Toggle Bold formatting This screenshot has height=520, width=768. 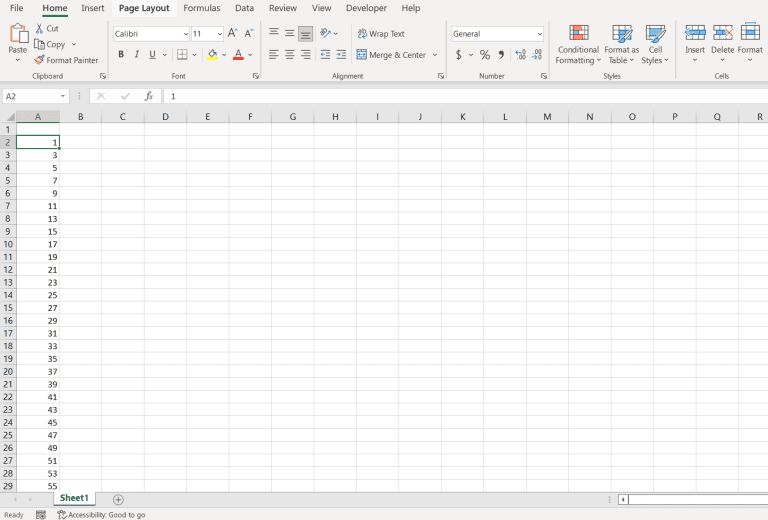(121, 55)
